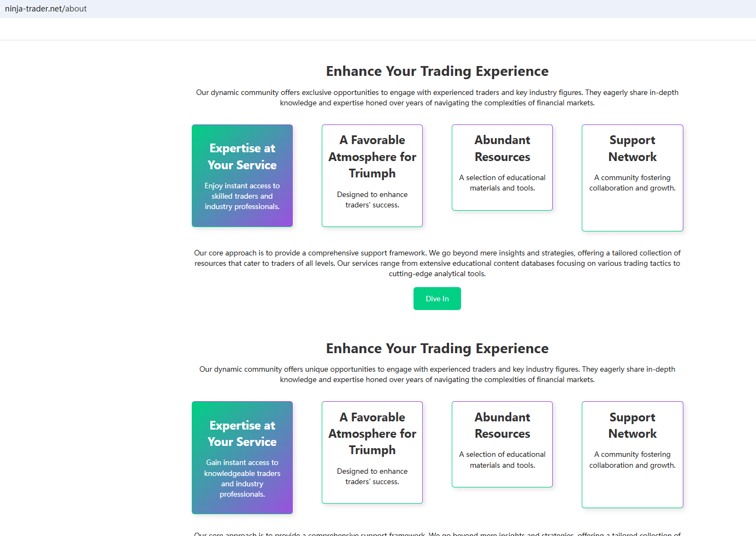The image size is (756, 536).
Task: Click the first Support Network card
Action: pyautogui.click(x=633, y=178)
